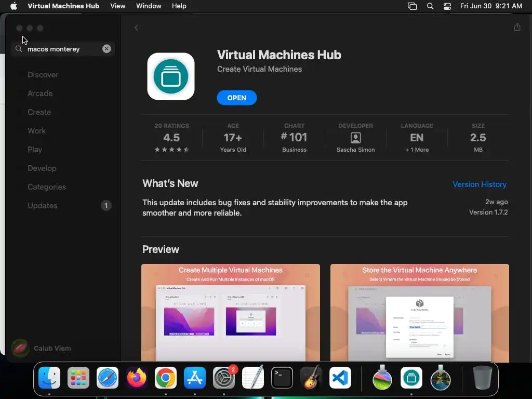Open the Store the Virtual Machine Anywhere preview

coord(420,313)
